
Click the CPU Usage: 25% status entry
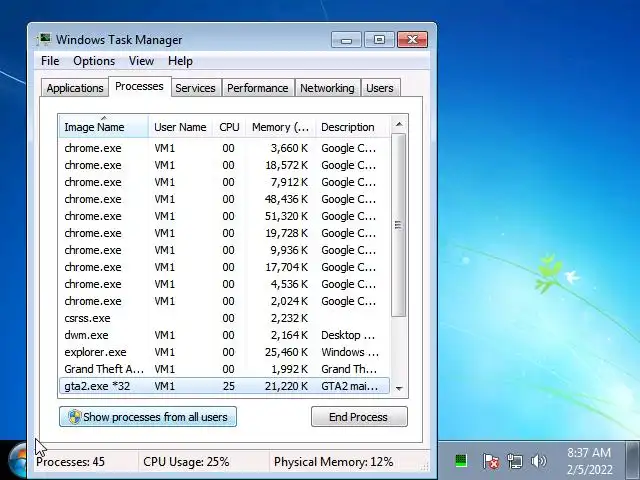coord(186,462)
